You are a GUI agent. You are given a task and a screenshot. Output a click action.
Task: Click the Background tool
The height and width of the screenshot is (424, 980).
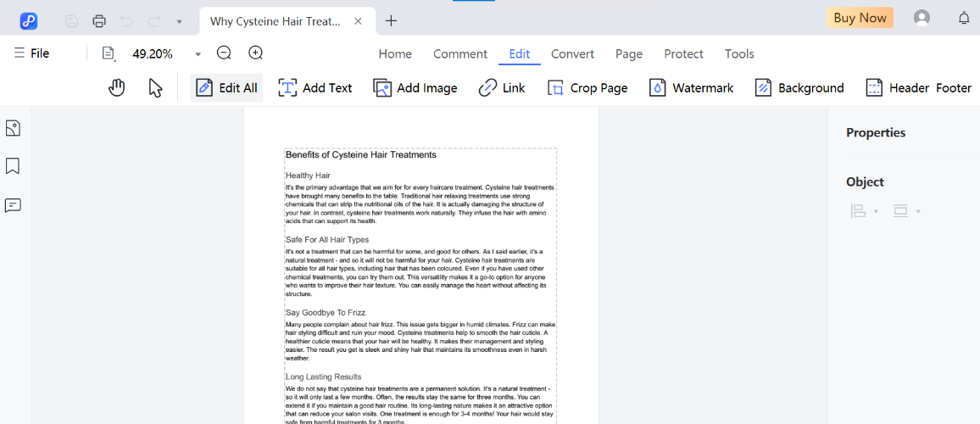point(799,87)
